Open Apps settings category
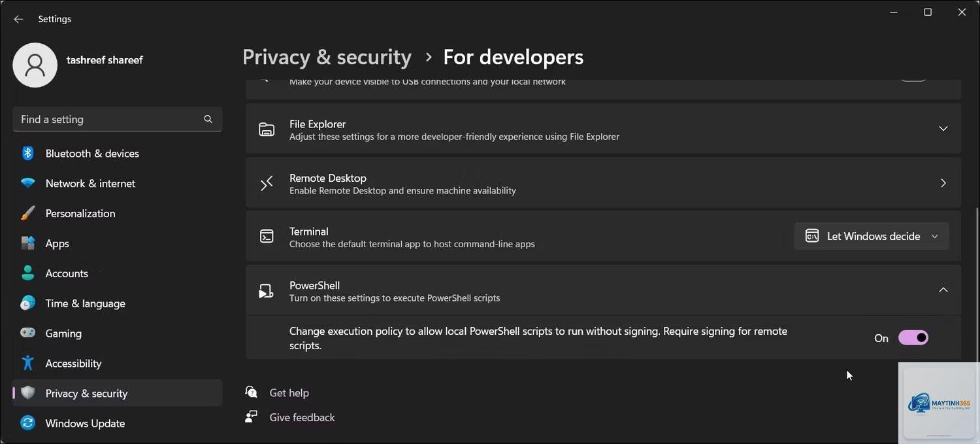The width and height of the screenshot is (980, 444). tap(118, 243)
